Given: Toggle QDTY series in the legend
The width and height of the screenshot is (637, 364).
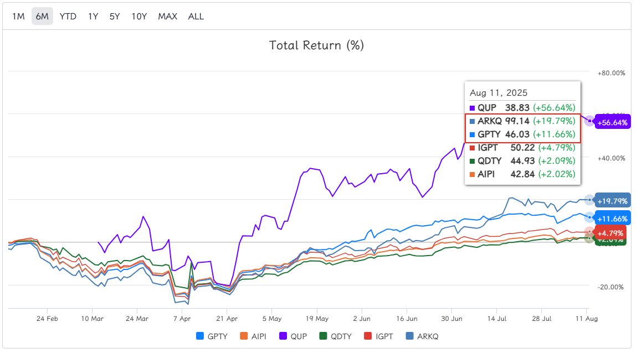Looking at the screenshot, I should [x=336, y=336].
